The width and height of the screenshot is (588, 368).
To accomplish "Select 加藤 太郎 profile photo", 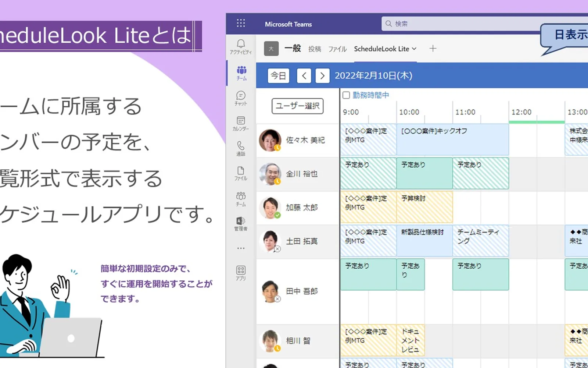I will (x=270, y=208).
